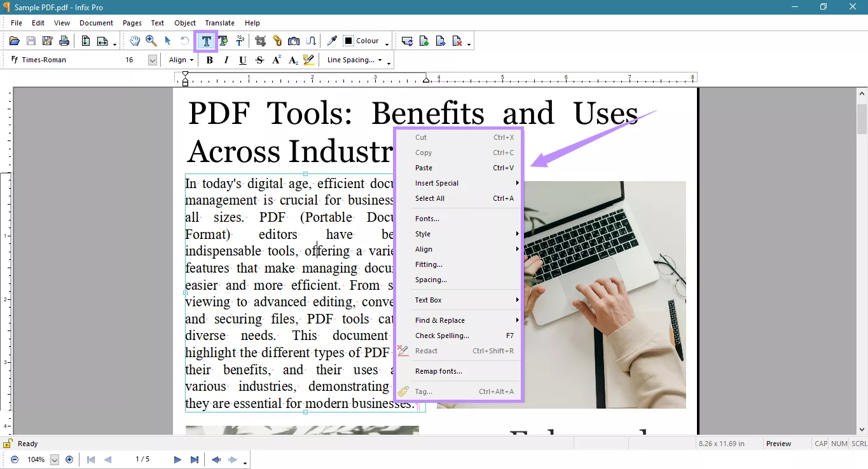Select the Crop pages tool
Image resolution: width=868 pixels, height=469 pixels.
260,41
